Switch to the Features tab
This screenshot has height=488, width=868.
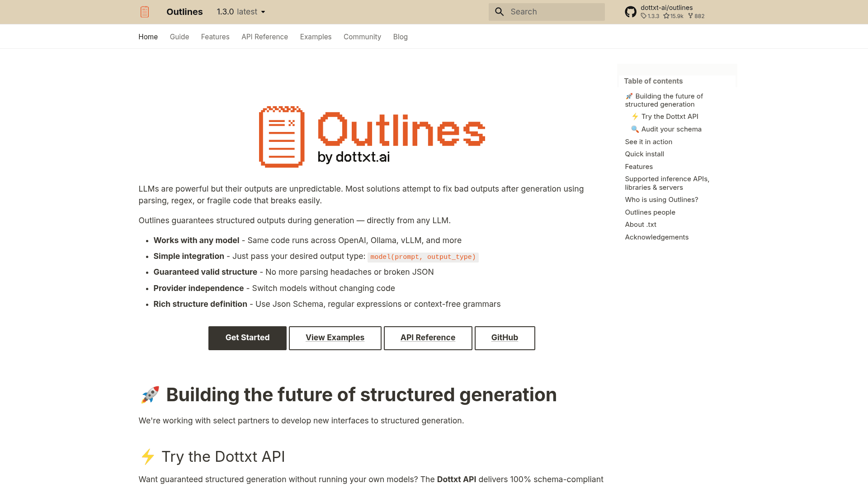click(215, 37)
